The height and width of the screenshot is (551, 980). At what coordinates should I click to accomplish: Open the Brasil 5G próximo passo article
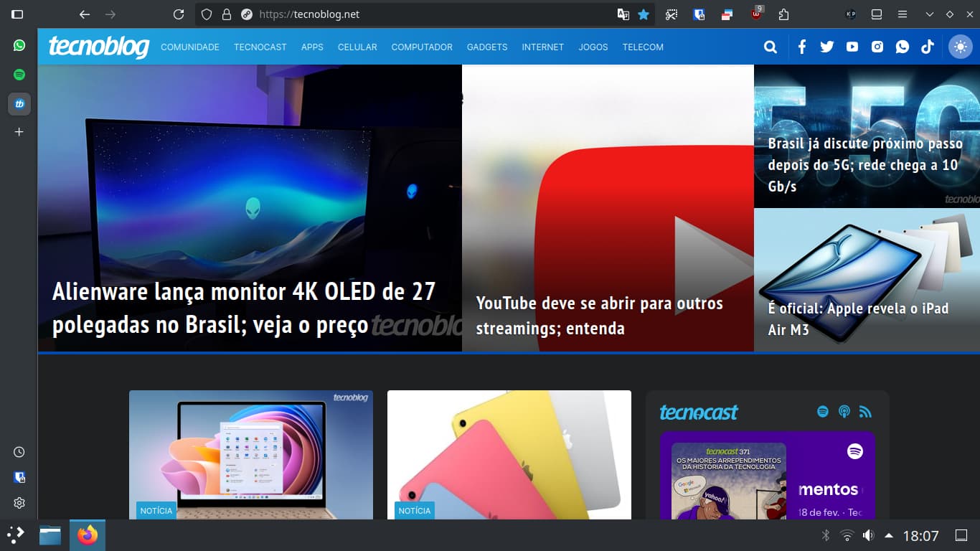point(867,136)
